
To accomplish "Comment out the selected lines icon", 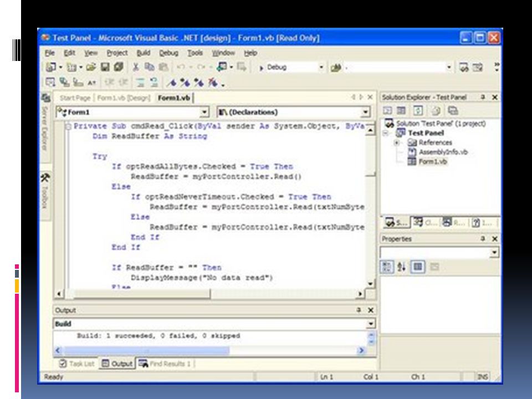I will 140,82.
